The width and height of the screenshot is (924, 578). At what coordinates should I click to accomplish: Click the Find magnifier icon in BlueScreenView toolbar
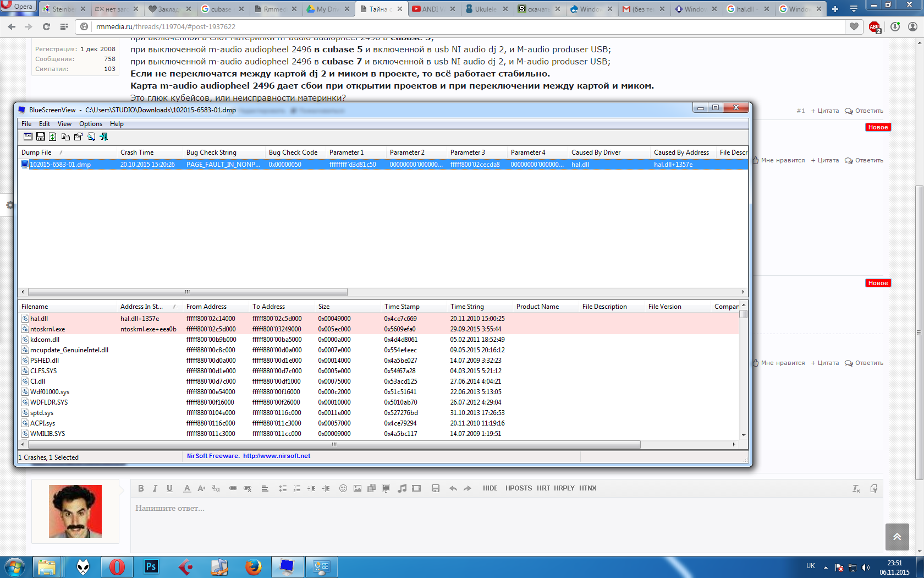(91, 137)
